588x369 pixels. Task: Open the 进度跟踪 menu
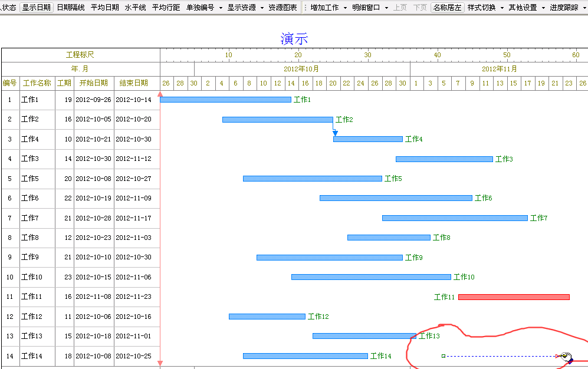coord(567,8)
